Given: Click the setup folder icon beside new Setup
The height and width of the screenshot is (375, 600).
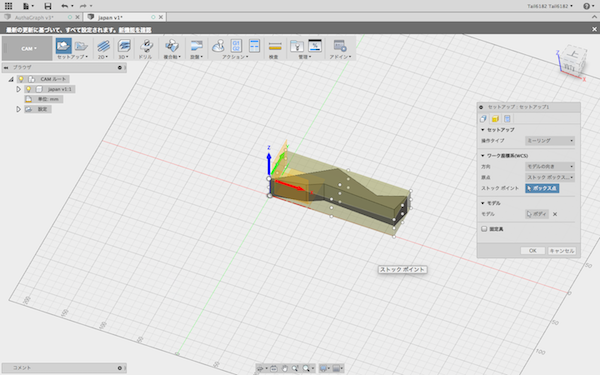Looking at the screenshot, I should (x=81, y=46).
